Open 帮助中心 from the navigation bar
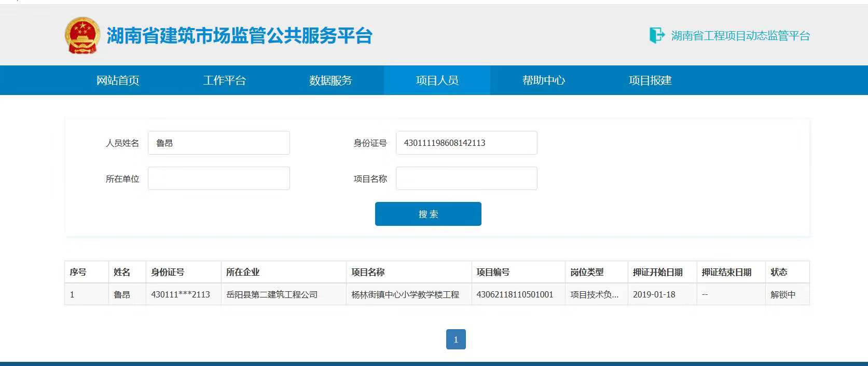Image resolution: width=868 pixels, height=366 pixels. pyautogui.click(x=543, y=80)
